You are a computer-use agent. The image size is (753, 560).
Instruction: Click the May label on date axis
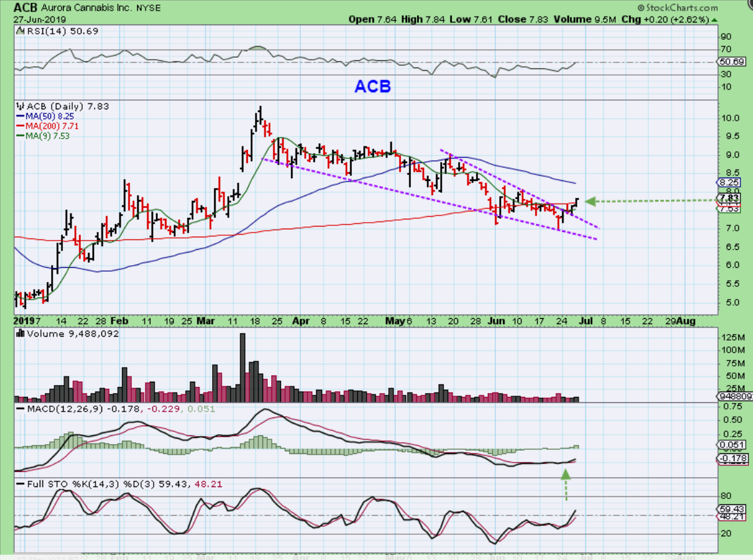coord(396,321)
